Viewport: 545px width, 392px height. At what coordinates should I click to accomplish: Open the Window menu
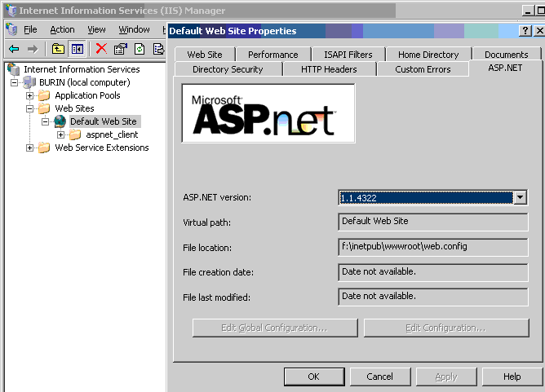134,29
